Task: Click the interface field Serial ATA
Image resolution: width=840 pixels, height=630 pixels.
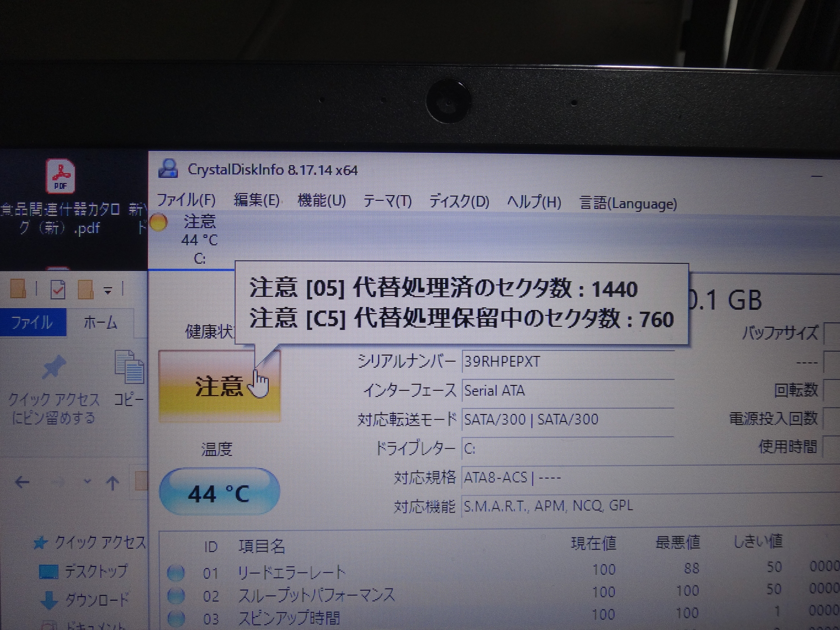Action: coord(568,391)
